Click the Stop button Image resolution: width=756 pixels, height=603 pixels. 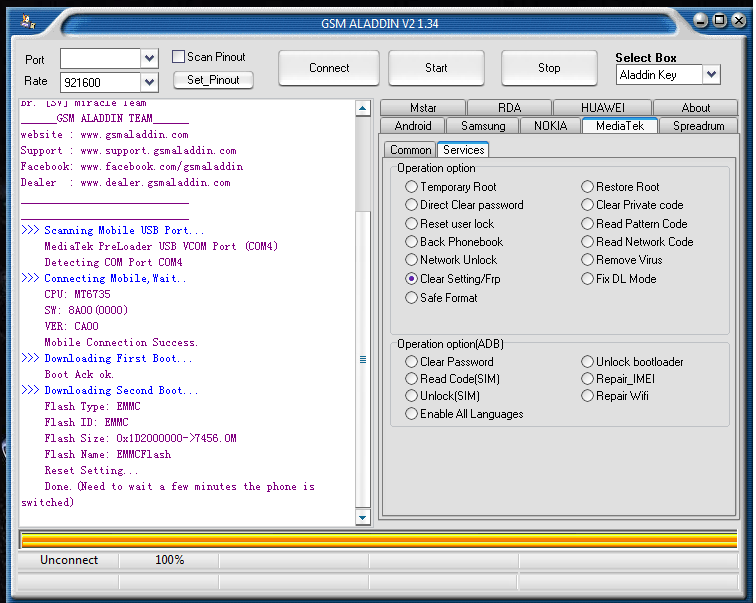tap(549, 68)
